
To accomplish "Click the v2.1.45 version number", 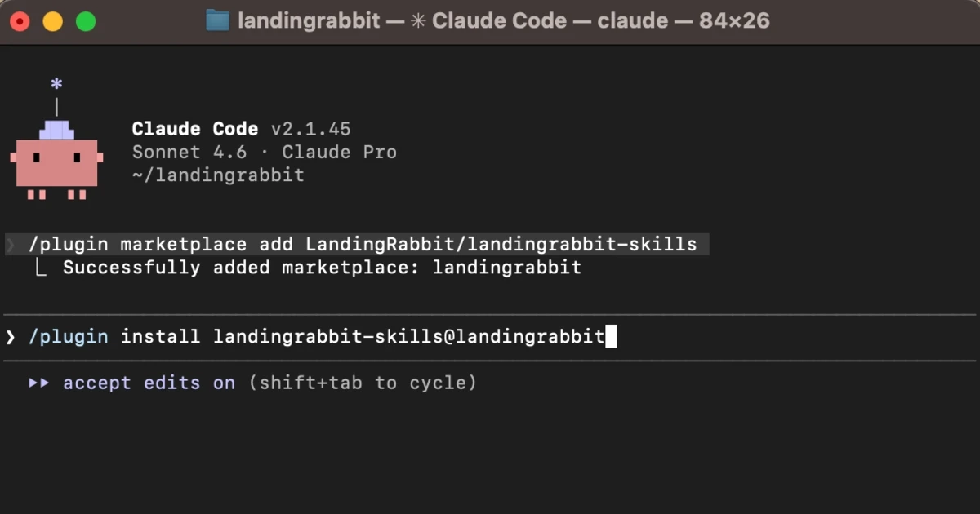I will [310, 129].
